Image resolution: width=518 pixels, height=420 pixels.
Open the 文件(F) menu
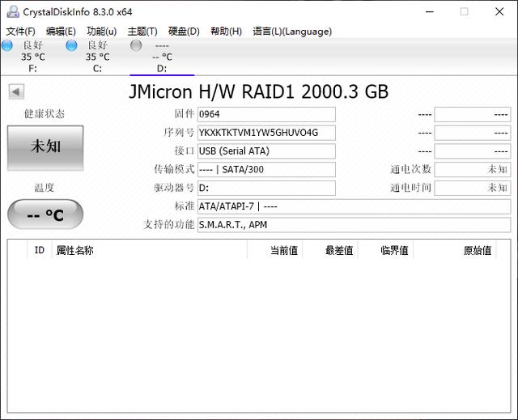(x=20, y=32)
